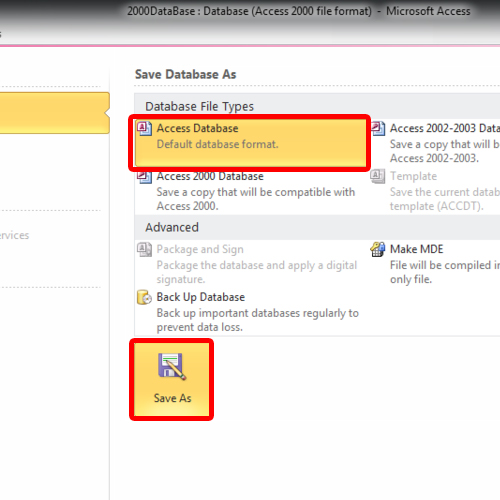Click the Package and Sign icon
The width and height of the screenshot is (500, 500).
pos(144,249)
